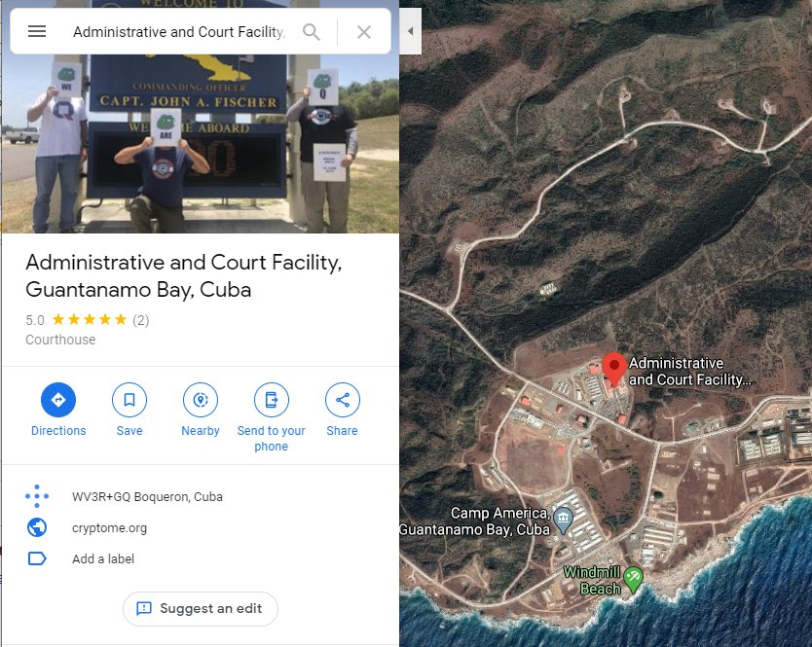
Task: Click Suggest an edit button
Action: [201, 609]
